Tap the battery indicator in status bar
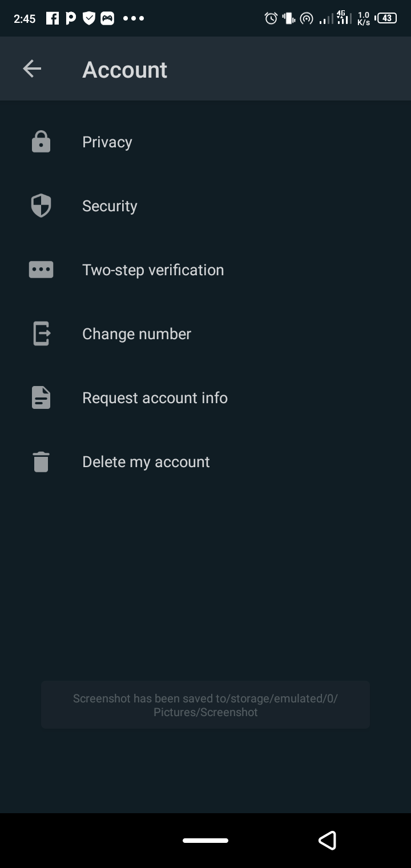This screenshot has height=868, width=411. click(386, 18)
